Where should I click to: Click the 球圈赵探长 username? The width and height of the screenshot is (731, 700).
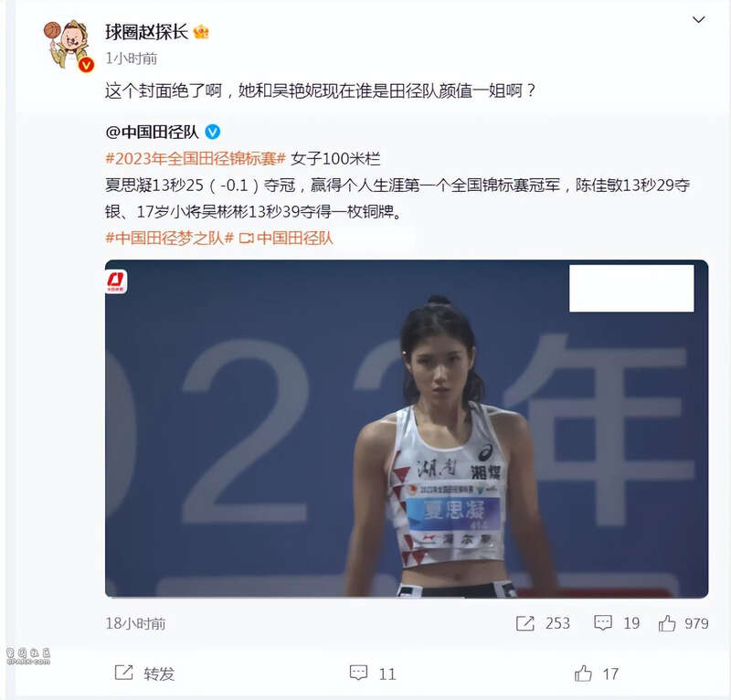coord(146,32)
